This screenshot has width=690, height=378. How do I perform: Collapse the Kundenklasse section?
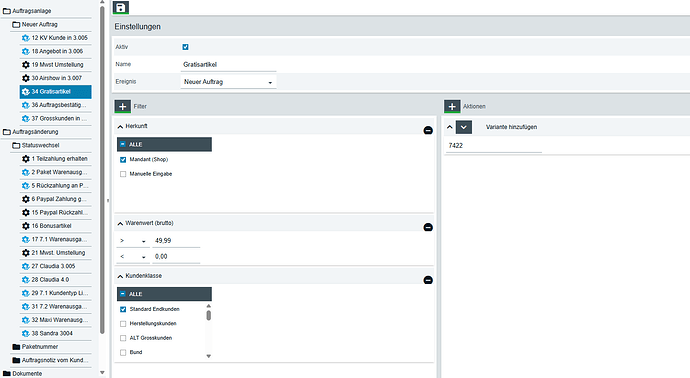(x=120, y=276)
